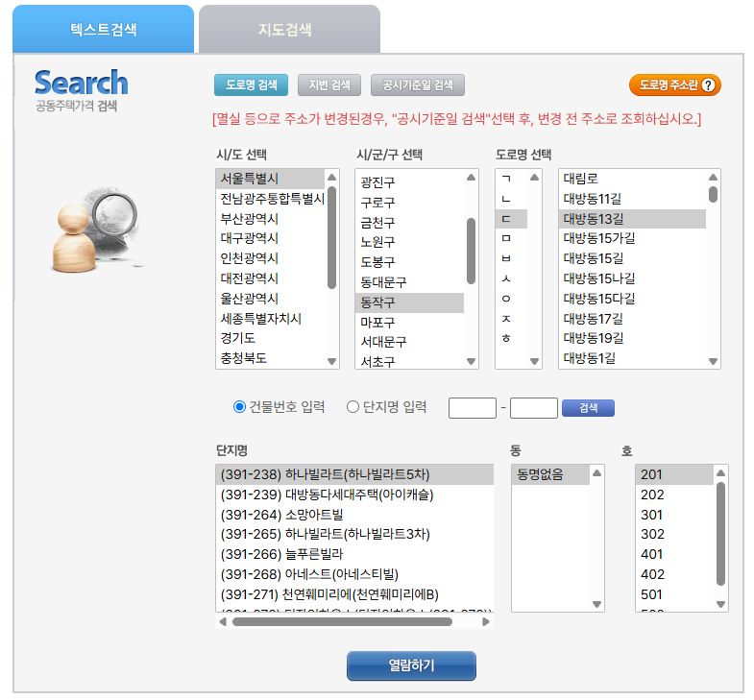Select 서울특별시 in the 시/도 list

(270, 179)
